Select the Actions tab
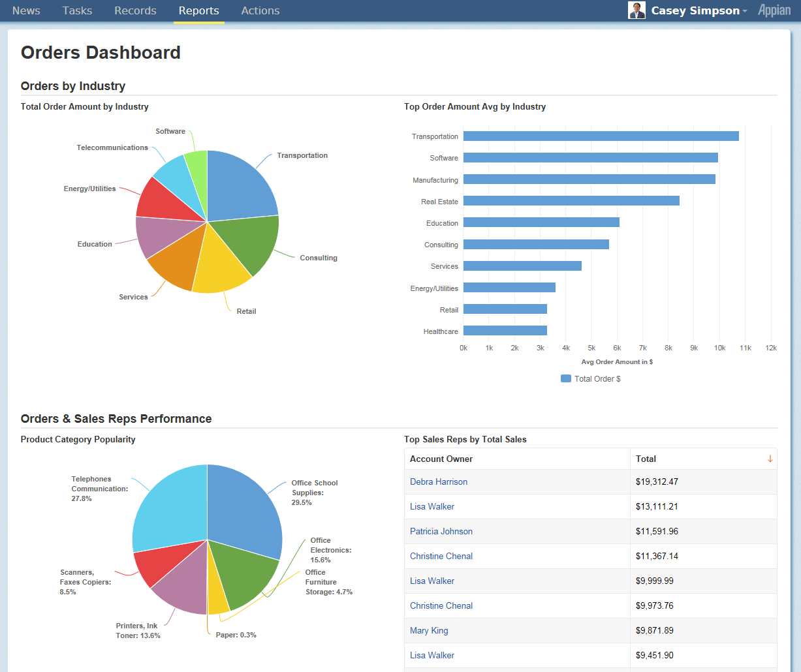The width and height of the screenshot is (801, 672). (x=260, y=10)
